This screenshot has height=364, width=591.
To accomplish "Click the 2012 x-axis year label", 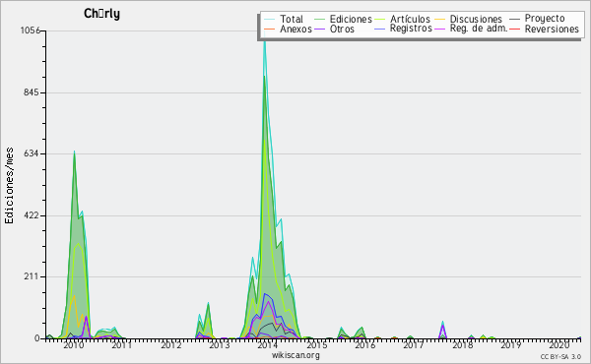I will (170, 344).
